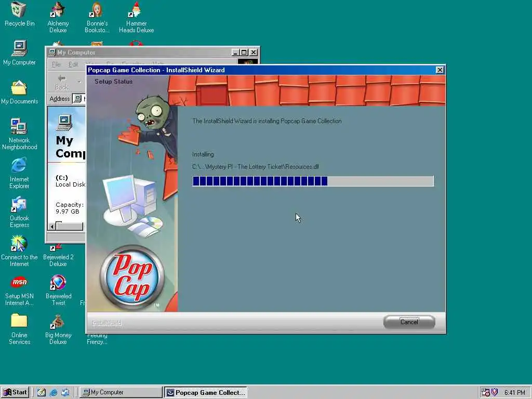This screenshot has width=532, height=399.
Task: Select the Hammer Heads Deluxe shortcut
Action: 137,17
